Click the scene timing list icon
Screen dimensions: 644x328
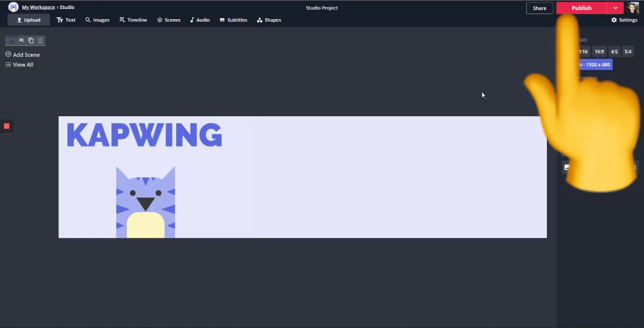(21, 40)
